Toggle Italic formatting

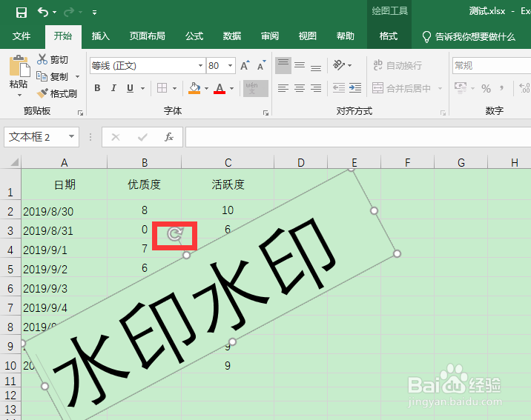[x=113, y=88]
